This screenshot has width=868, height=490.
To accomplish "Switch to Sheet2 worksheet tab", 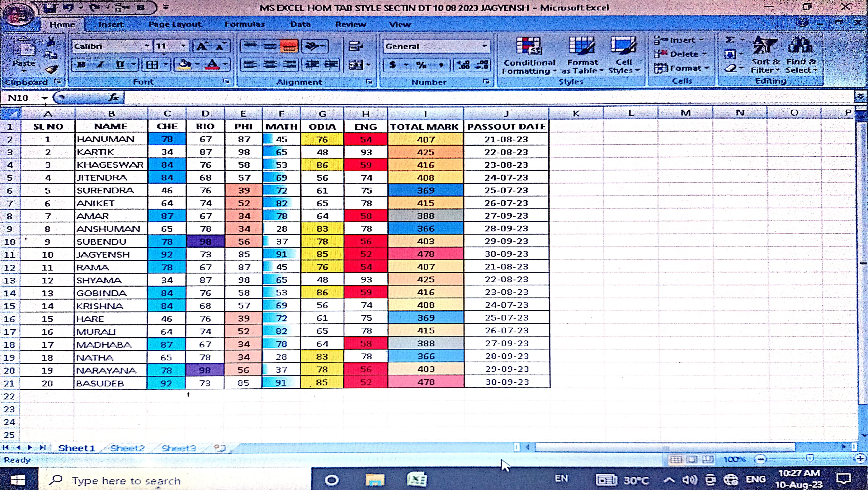I will coord(127,448).
